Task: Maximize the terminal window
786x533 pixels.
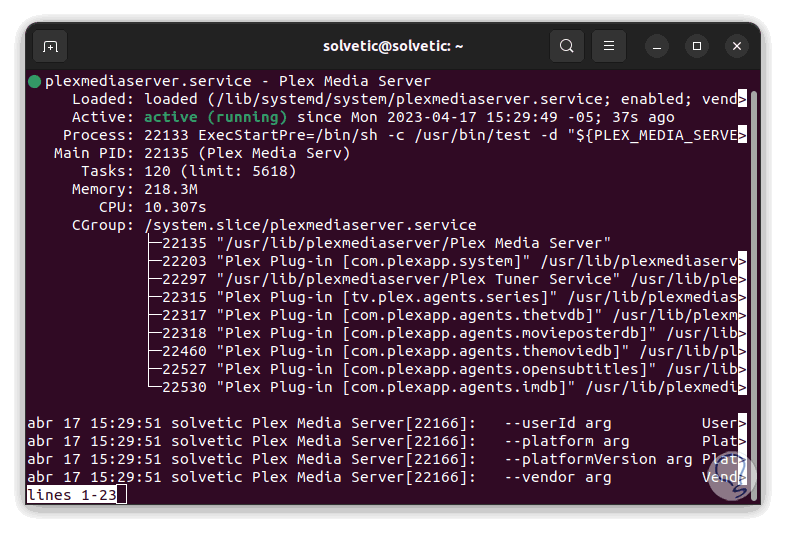Action: (697, 46)
